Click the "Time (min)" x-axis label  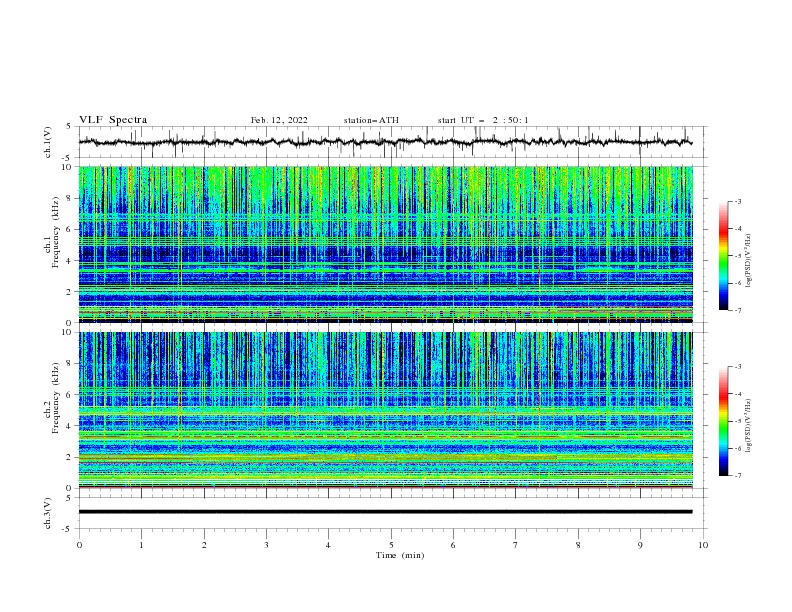(400, 555)
